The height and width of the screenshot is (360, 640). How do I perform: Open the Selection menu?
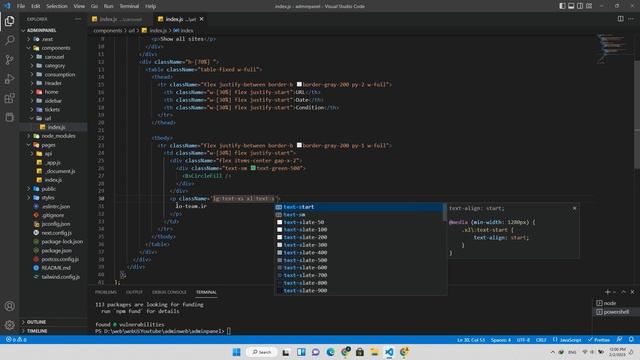pyautogui.click(x=57, y=6)
